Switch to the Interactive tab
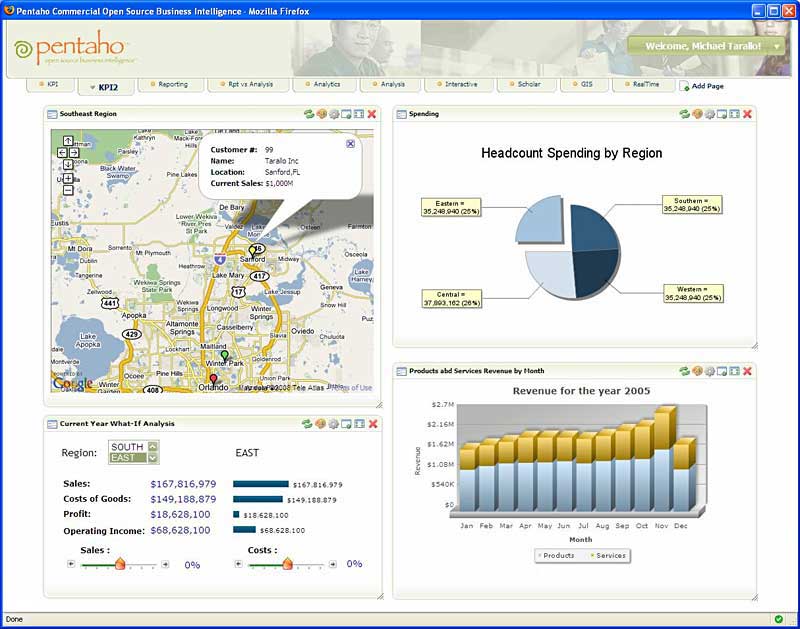Viewport: 800px width, 629px height. (458, 85)
